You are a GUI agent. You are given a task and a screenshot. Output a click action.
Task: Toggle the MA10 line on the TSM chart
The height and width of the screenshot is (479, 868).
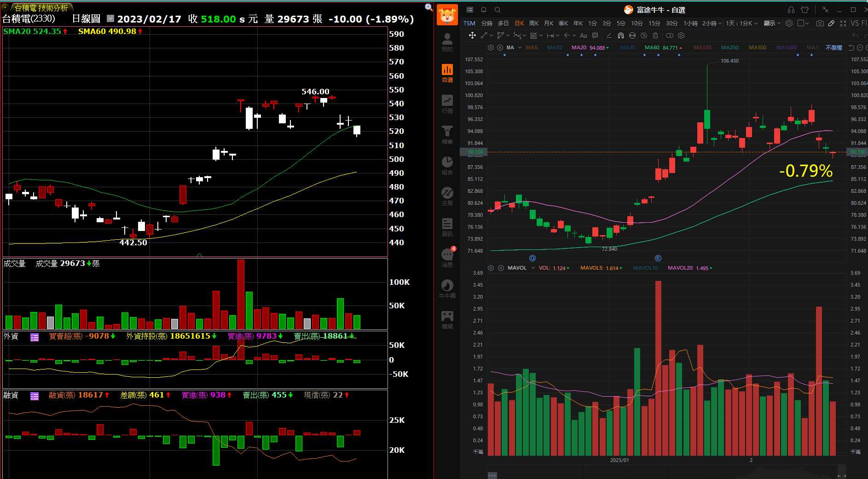(x=555, y=47)
